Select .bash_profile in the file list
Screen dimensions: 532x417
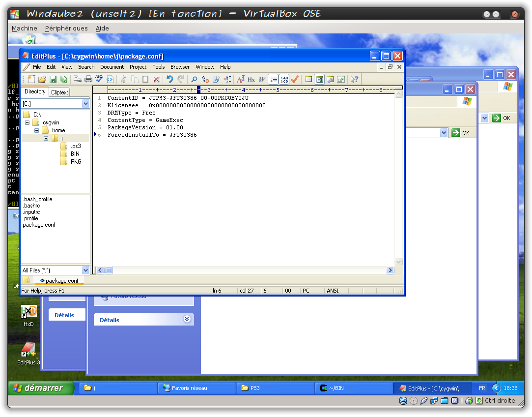coord(37,199)
